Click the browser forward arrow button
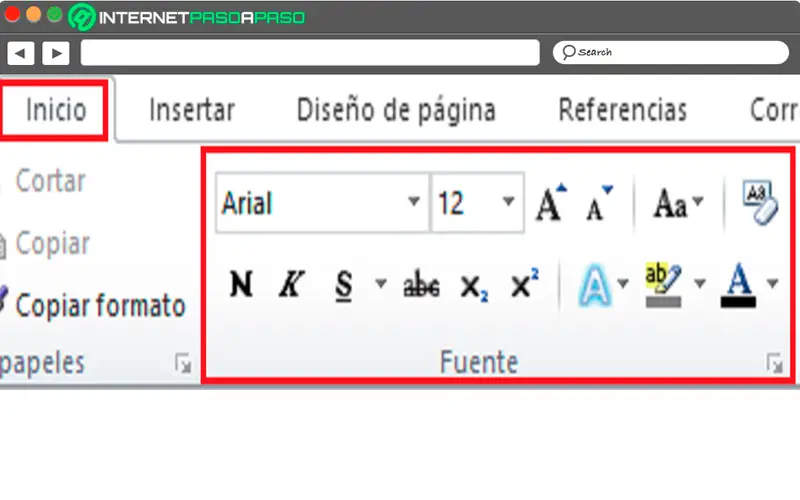The height and width of the screenshot is (500, 800). tap(56, 53)
